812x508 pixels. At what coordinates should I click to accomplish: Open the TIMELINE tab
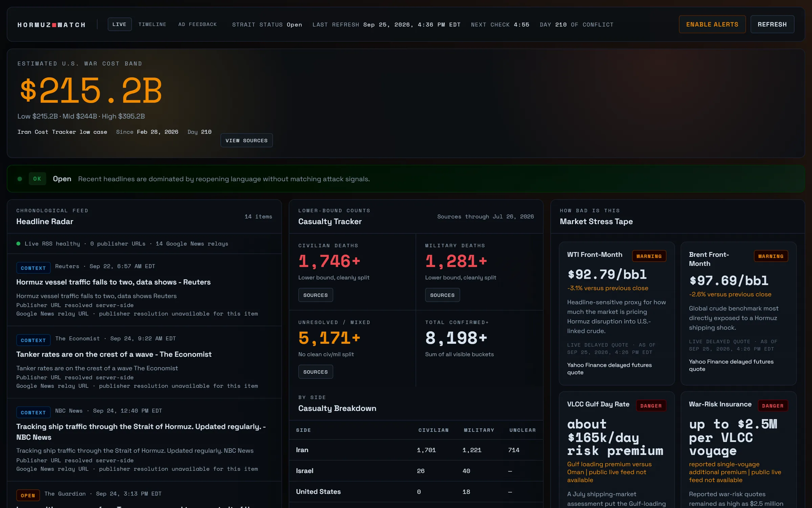[x=152, y=24]
